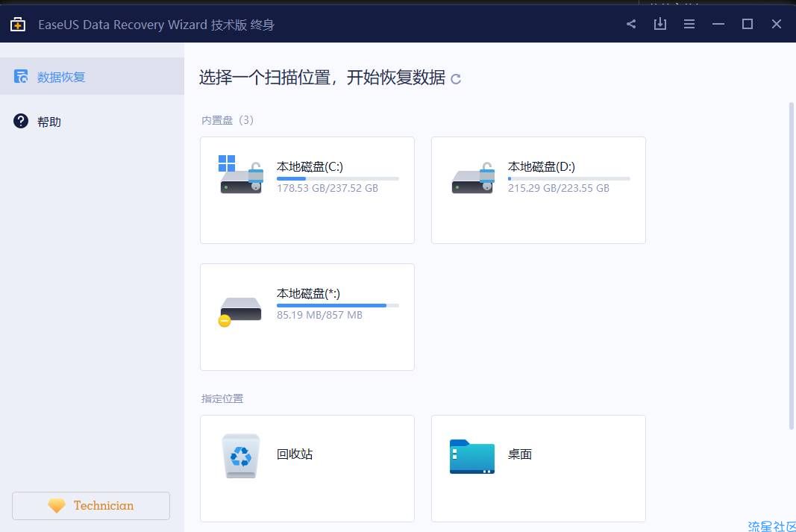Click the 85.19 MB/857 MB text
796x532 pixels.
coord(319,315)
